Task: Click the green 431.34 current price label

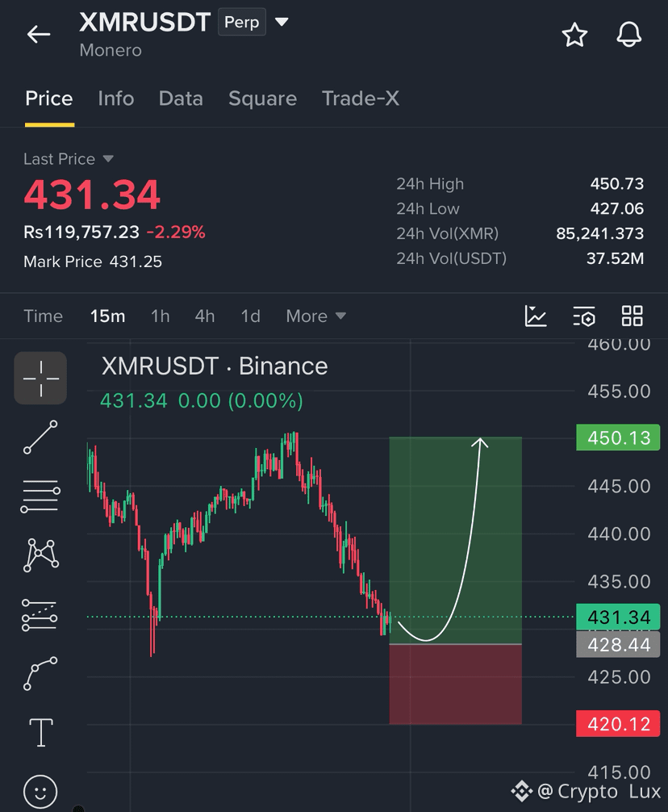Action: pyautogui.click(x=618, y=617)
